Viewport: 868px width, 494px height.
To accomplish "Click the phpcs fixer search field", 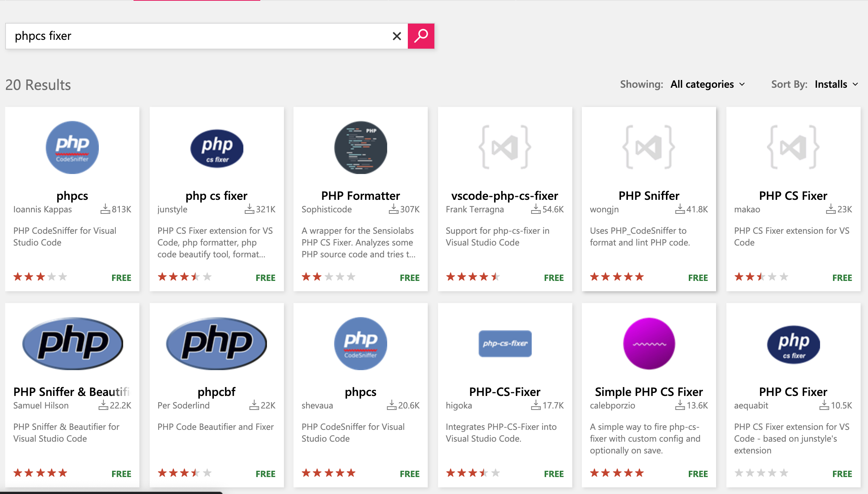I will click(x=199, y=36).
